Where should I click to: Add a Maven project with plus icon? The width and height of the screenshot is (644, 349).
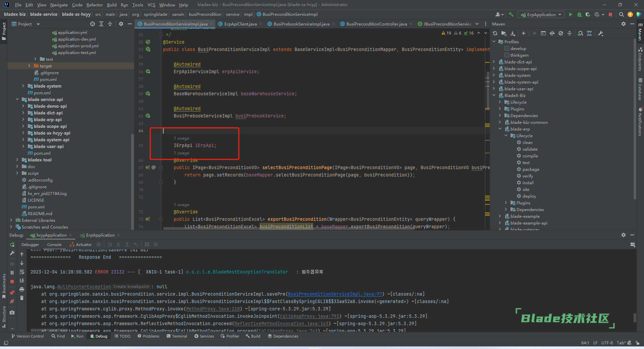[x=524, y=33]
